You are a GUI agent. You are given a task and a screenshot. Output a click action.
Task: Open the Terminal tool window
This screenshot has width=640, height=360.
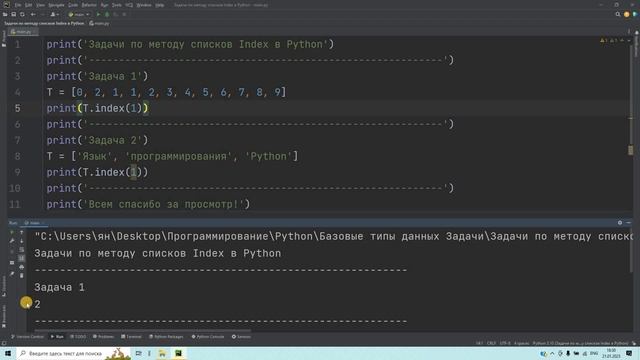coord(131,337)
